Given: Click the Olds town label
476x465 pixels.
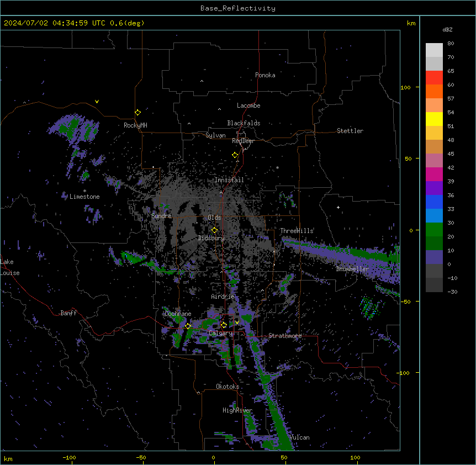Looking at the screenshot, I should (x=214, y=218).
